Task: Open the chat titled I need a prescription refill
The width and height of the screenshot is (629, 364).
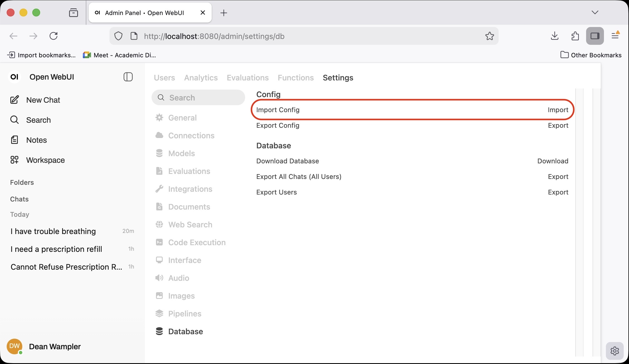Action: click(x=56, y=249)
